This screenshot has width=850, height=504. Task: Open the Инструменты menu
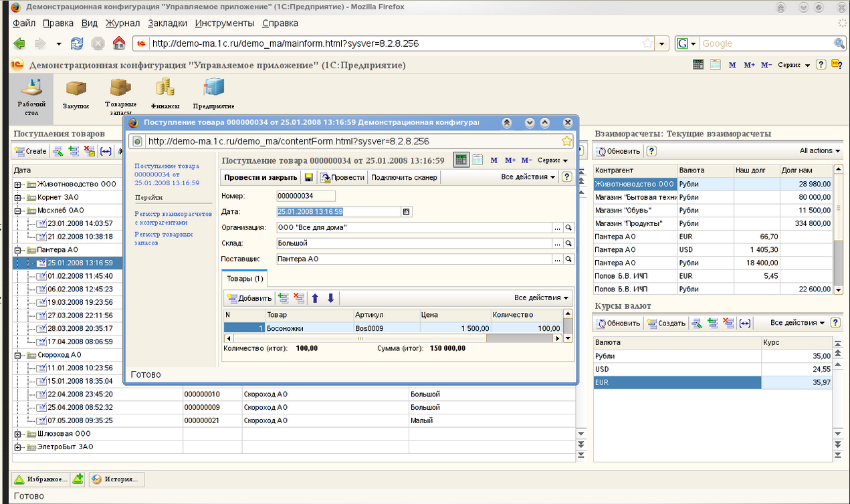click(x=225, y=23)
